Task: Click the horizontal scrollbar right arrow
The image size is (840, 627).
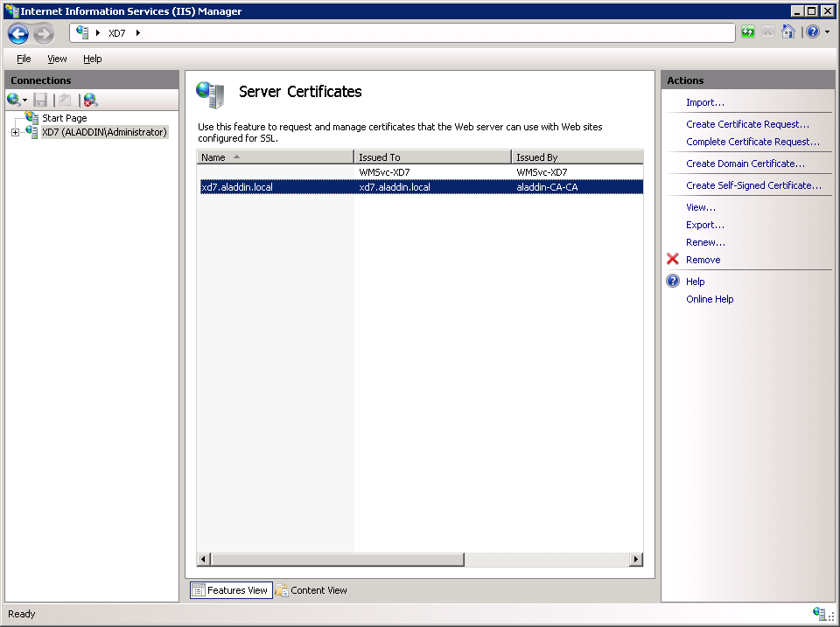Action: (636, 560)
